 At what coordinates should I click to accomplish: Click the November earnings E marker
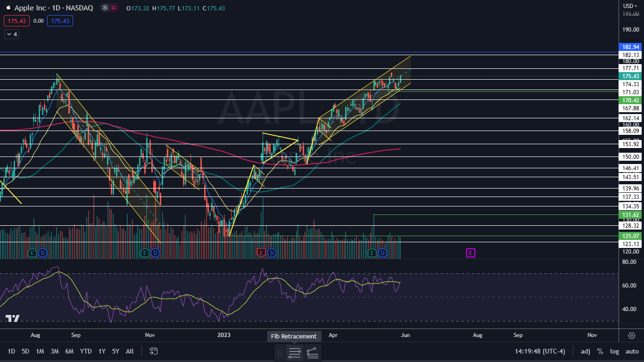pos(145,253)
